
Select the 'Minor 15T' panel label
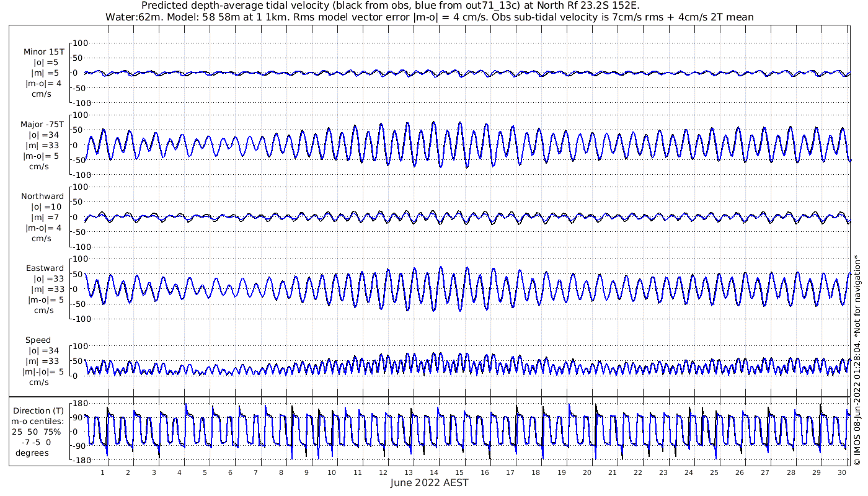click(x=43, y=52)
